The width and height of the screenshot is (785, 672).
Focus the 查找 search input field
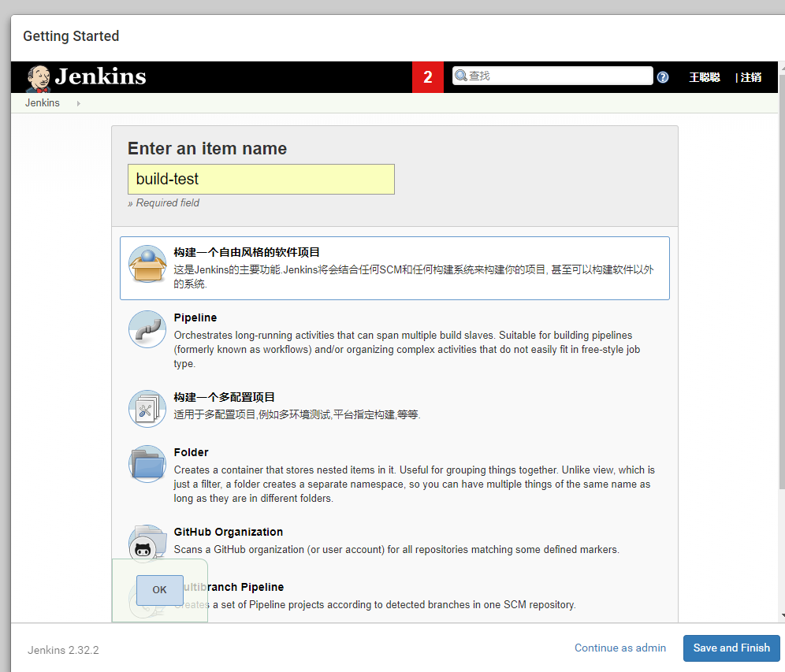[552, 76]
